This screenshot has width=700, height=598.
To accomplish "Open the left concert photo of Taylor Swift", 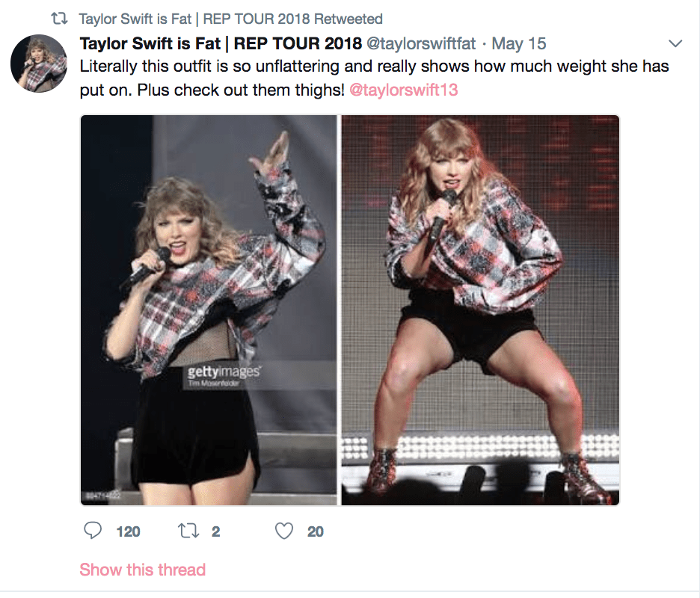I will [x=208, y=310].
